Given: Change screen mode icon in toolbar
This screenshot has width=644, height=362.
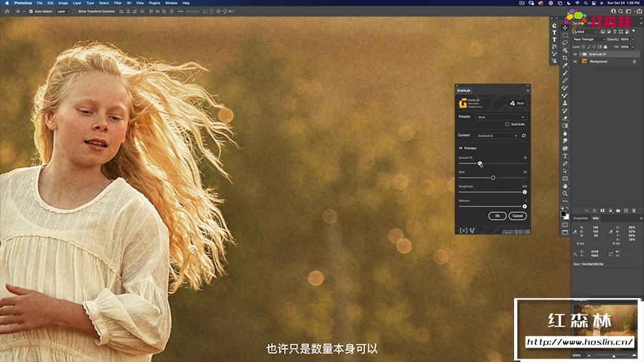Looking at the screenshot, I should (x=565, y=232).
